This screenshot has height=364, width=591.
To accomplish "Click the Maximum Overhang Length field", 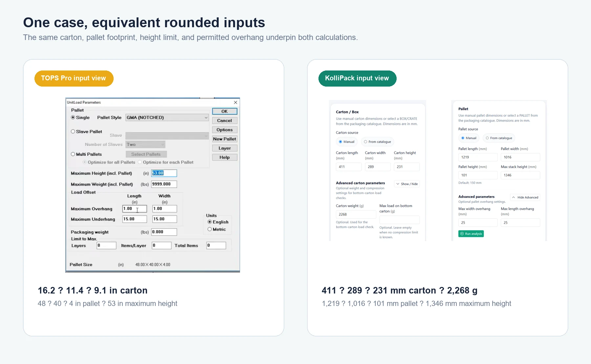I will [x=135, y=209].
